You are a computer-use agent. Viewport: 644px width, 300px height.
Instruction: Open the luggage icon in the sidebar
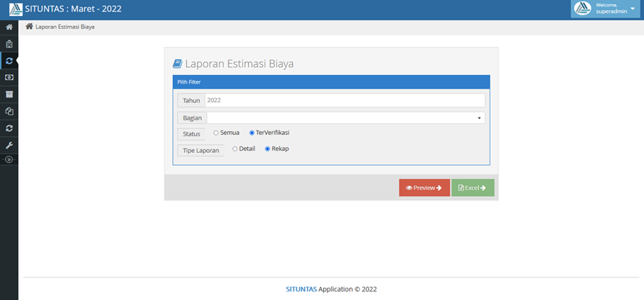click(x=9, y=44)
